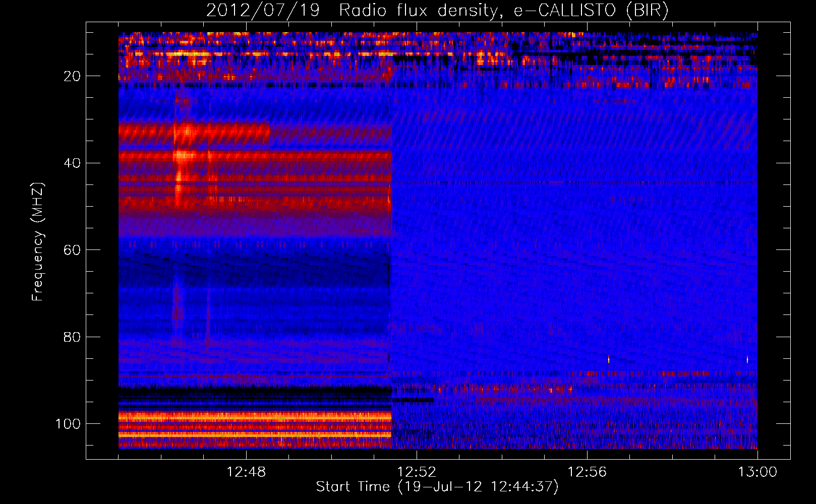Screen dimensions: 816x504
Task: Select the y-axis tick label 100
Action: coord(68,424)
